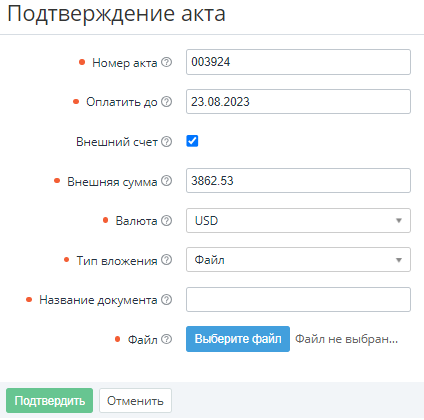Show tooltip icon for Тип вложения
This screenshot has width=424, height=420.
[x=166, y=260]
